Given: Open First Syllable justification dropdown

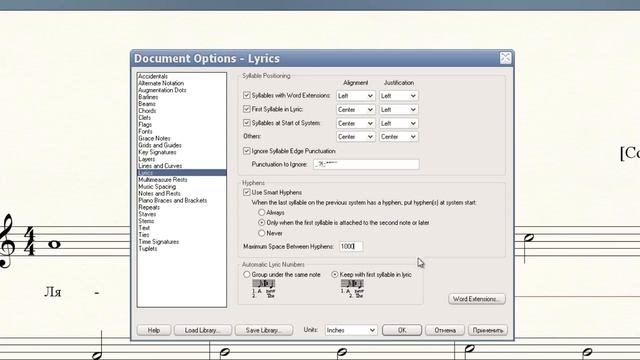Looking at the screenshot, I should 398,110.
